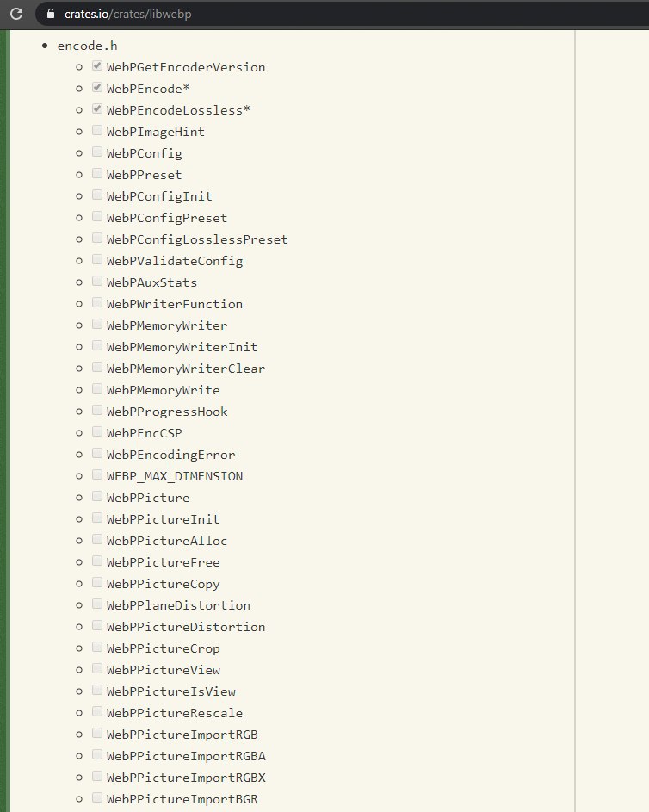Check the WebPPictureImportRGB checkbox
The width and height of the screenshot is (649, 812).
pyautogui.click(x=97, y=734)
